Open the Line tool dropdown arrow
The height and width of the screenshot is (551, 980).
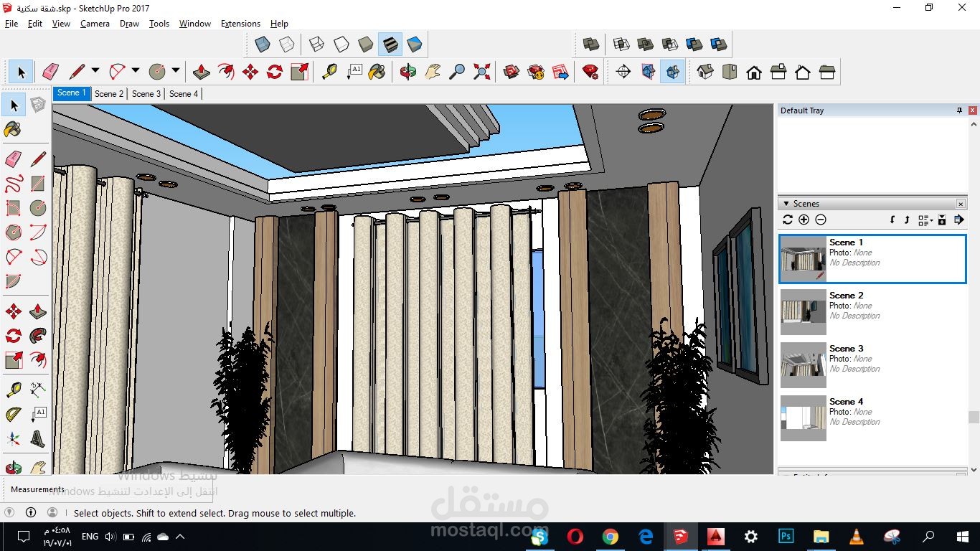(x=95, y=70)
